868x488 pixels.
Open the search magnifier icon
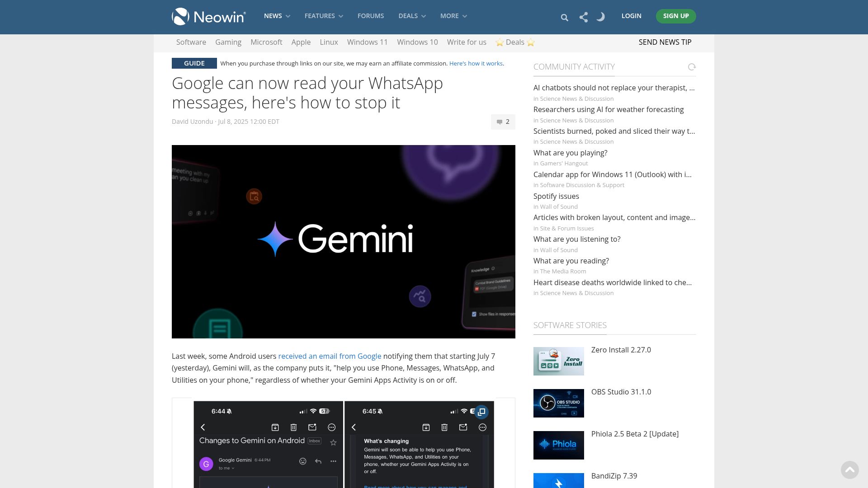[564, 18]
